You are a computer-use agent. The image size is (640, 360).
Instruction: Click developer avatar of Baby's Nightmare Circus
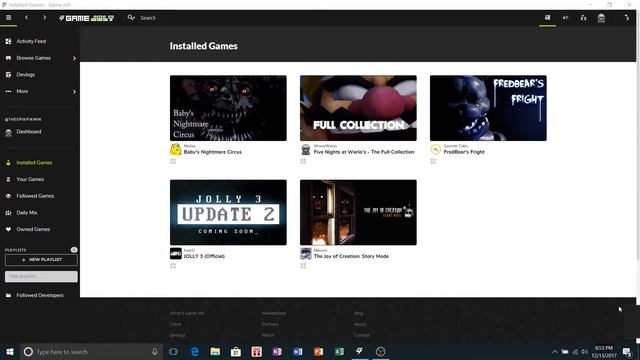point(176,149)
